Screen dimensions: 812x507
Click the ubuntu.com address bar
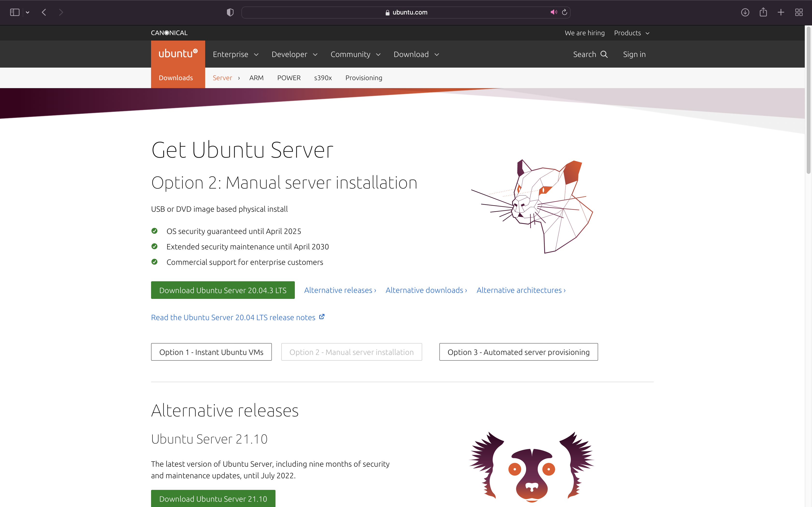(406, 12)
